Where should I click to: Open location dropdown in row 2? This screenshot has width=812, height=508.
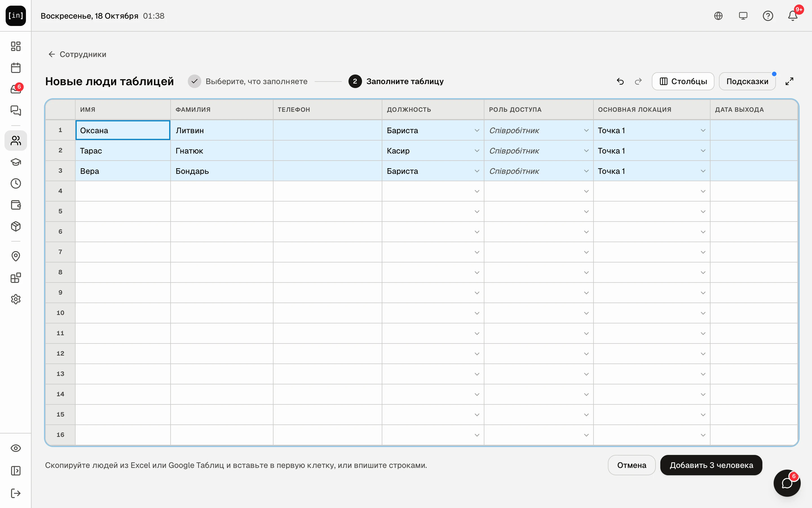click(703, 151)
